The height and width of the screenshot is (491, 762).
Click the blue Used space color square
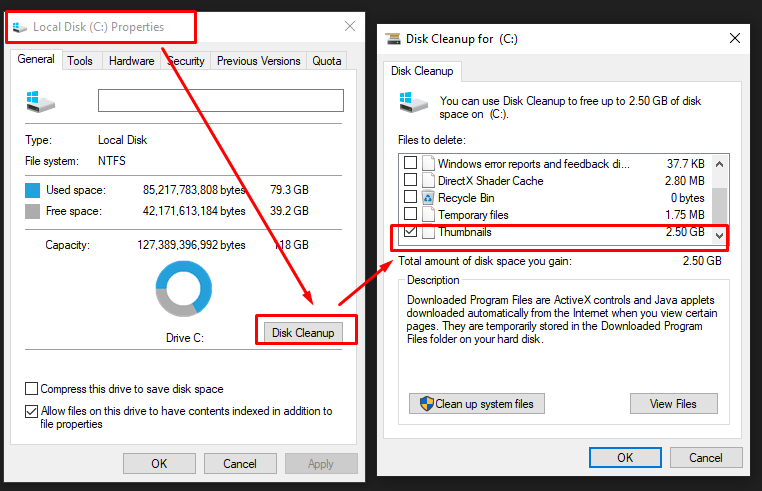pyautogui.click(x=33, y=190)
